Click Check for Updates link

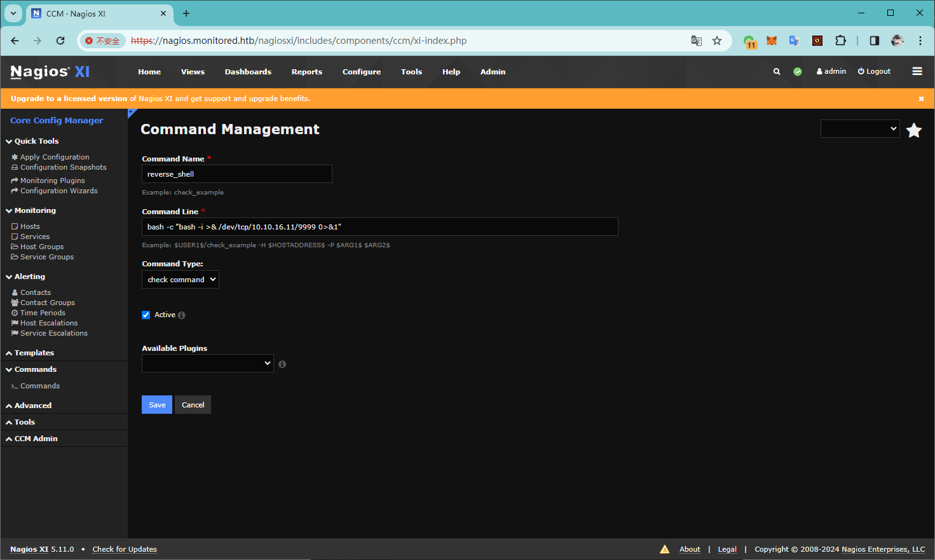(x=125, y=549)
